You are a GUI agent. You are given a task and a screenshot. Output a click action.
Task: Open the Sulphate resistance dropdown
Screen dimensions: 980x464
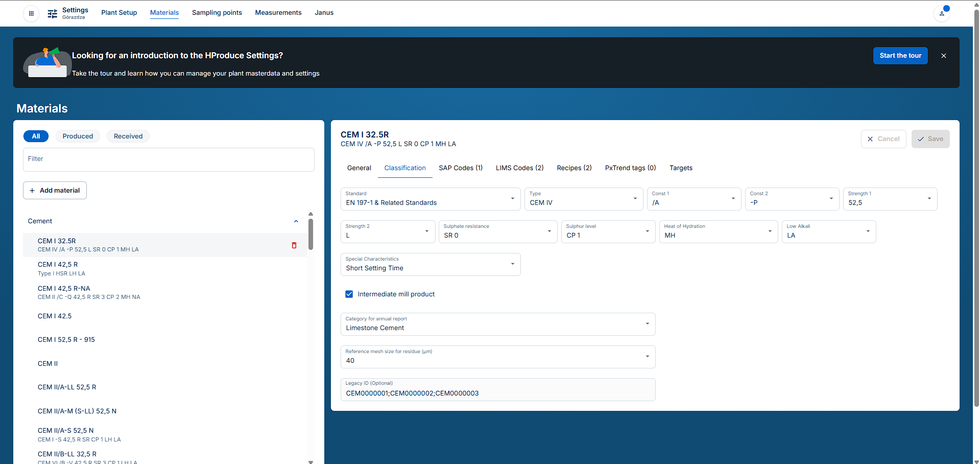pyautogui.click(x=498, y=231)
